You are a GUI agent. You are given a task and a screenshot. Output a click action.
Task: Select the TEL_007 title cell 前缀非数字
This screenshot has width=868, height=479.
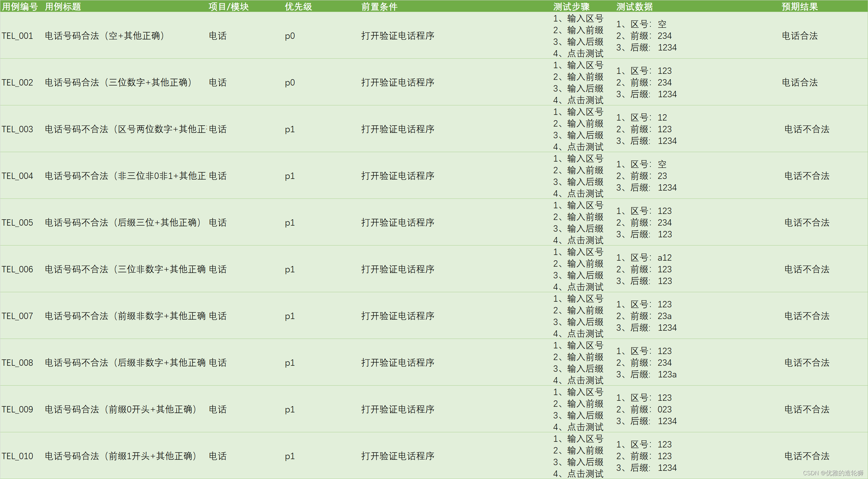pyautogui.click(x=125, y=316)
